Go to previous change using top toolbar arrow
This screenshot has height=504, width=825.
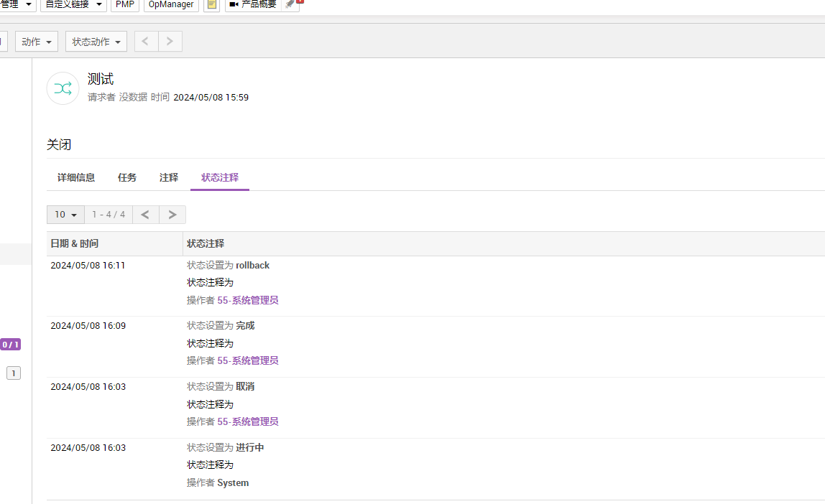[146, 42]
